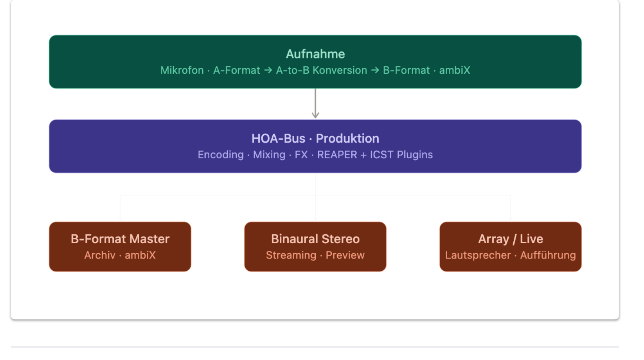The width and height of the screenshot is (644, 360).
Task: Select the green Aufnahme block
Action: tap(315, 62)
